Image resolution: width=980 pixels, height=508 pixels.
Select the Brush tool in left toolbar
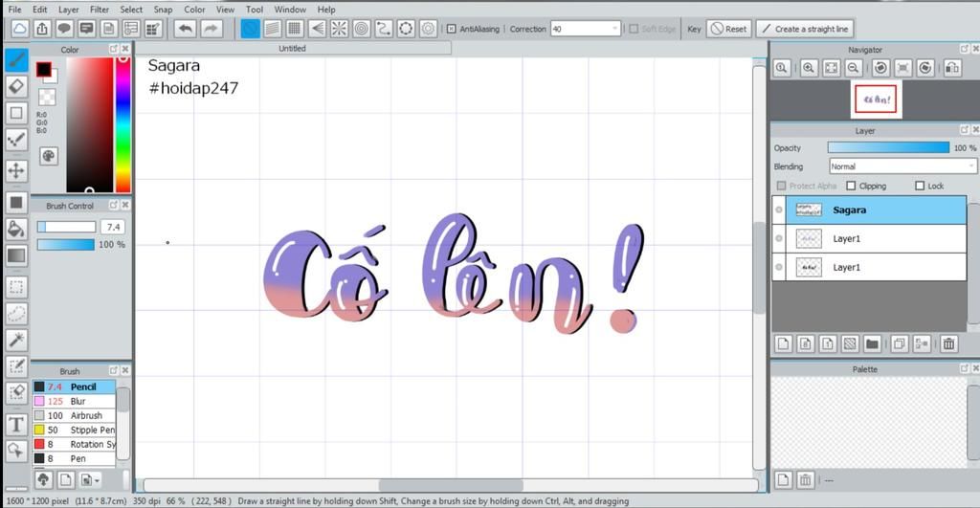point(17,59)
